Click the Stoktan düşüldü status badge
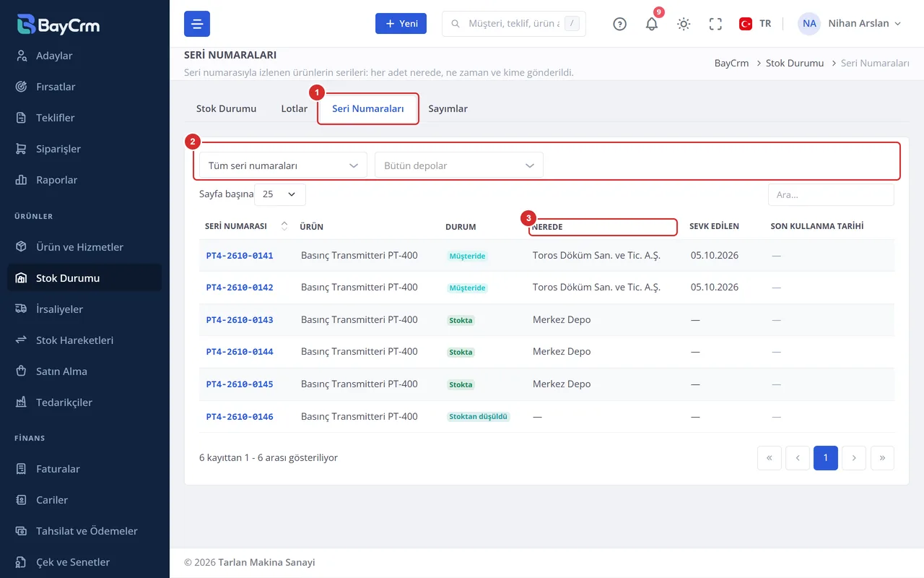This screenshot has width=924, height=578. [479, 417]
